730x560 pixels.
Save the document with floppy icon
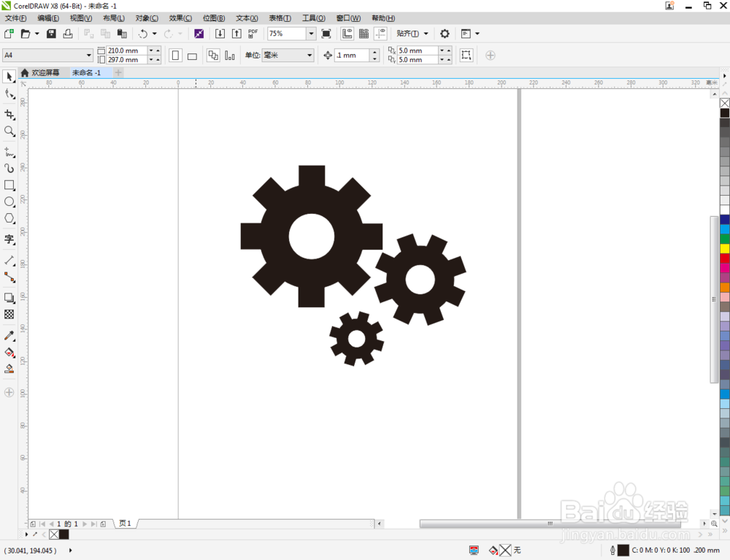pyautogui.click(x=51, y=34)
